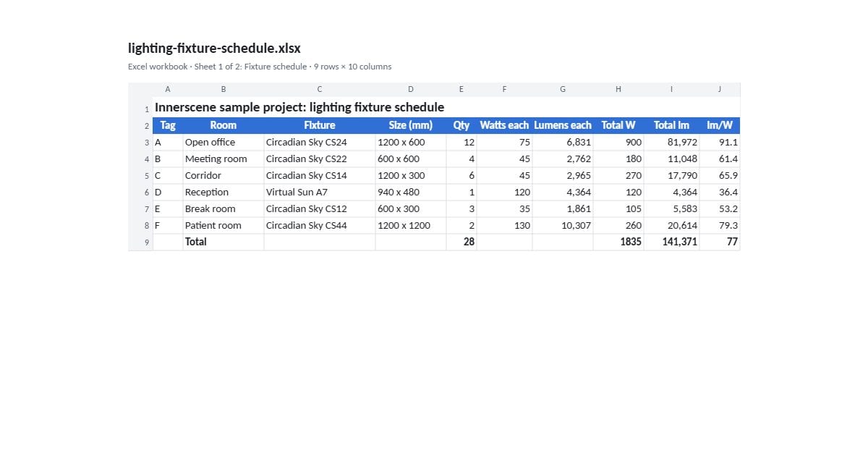Select the '940 x 480' size cell

click(x=411, y=193)
